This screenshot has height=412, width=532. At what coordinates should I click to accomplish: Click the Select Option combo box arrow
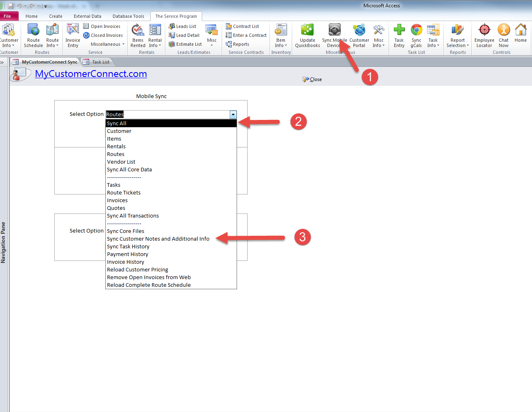click(233, 115)
